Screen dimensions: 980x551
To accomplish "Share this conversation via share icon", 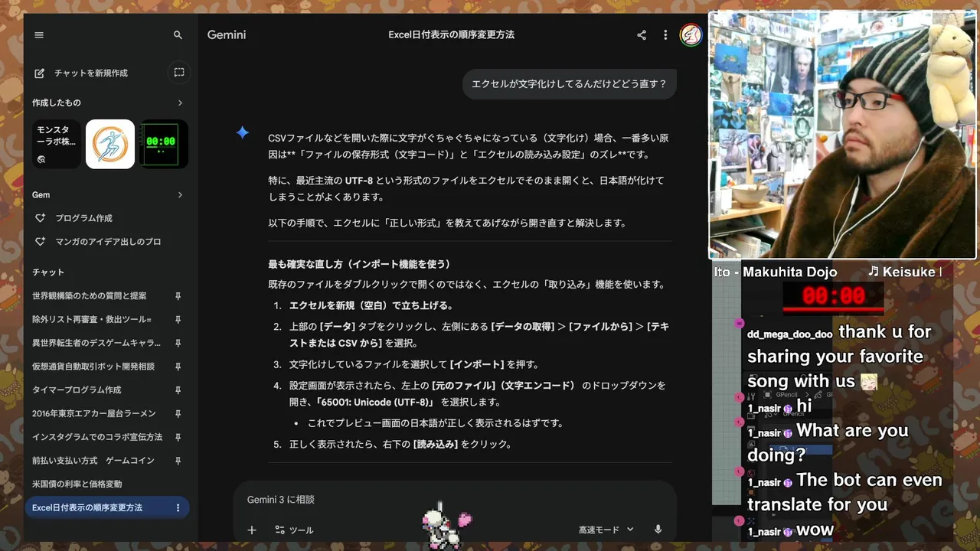I will [642, 35].
